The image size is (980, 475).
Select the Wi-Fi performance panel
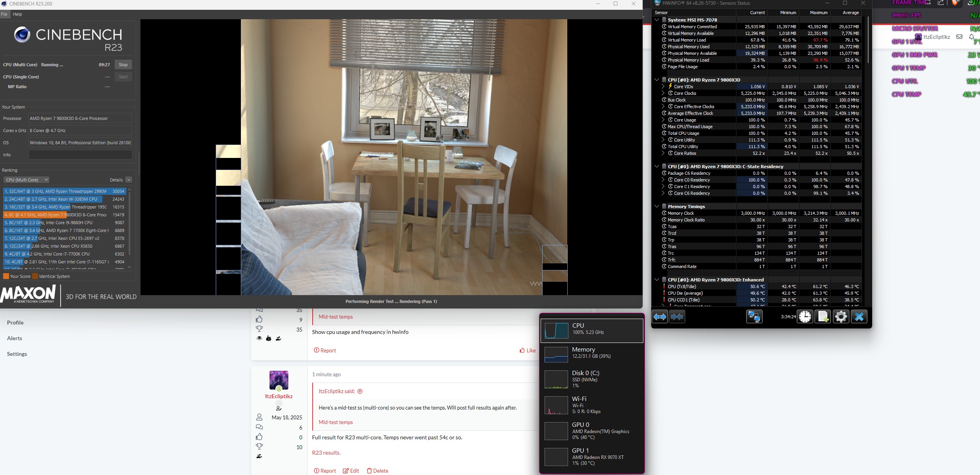click(x=592, y=405)
